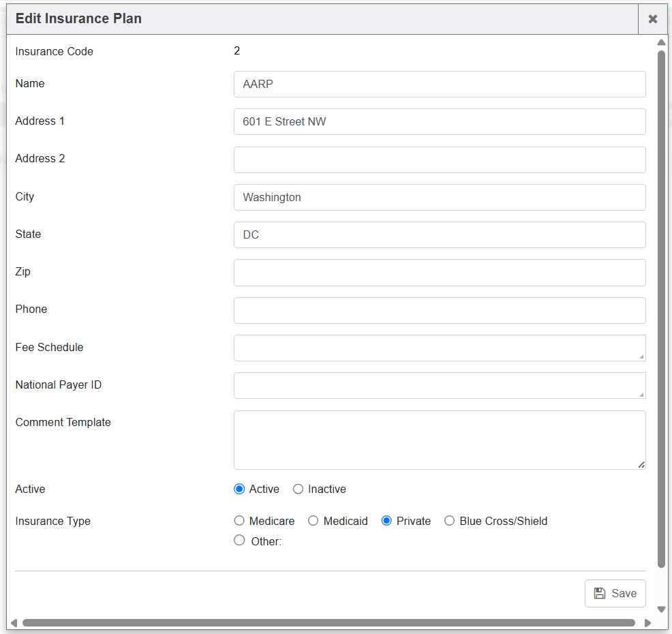Choose Medicare insurance type
This screenshot has width=672, height=634.
(239, 521)
